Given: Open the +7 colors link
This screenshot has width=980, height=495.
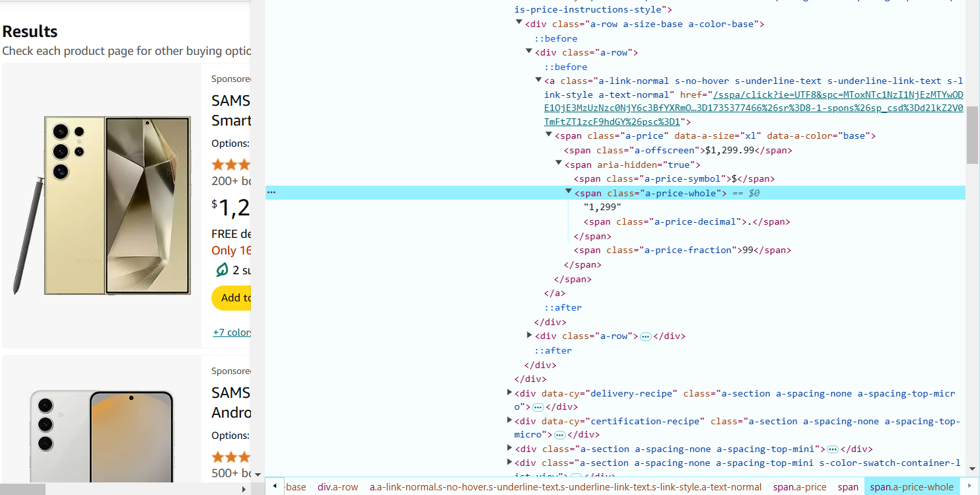Looking at the screenshot, I should point(232,332).
